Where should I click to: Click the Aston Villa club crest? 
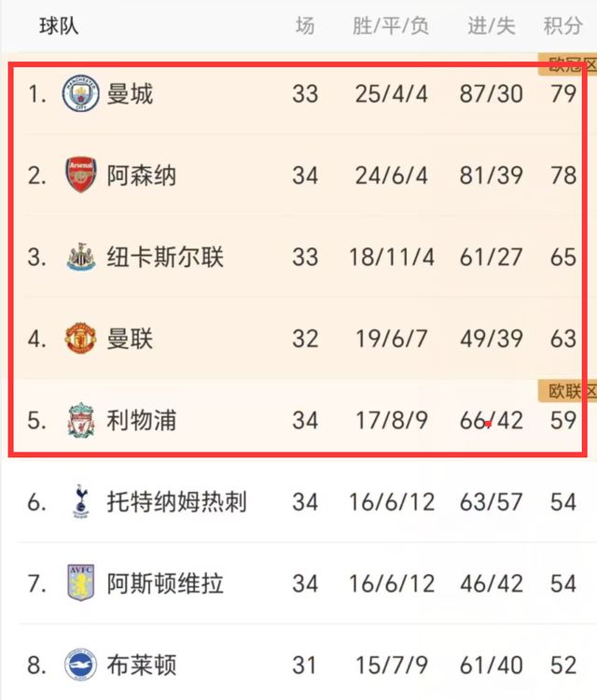[80, 584]
